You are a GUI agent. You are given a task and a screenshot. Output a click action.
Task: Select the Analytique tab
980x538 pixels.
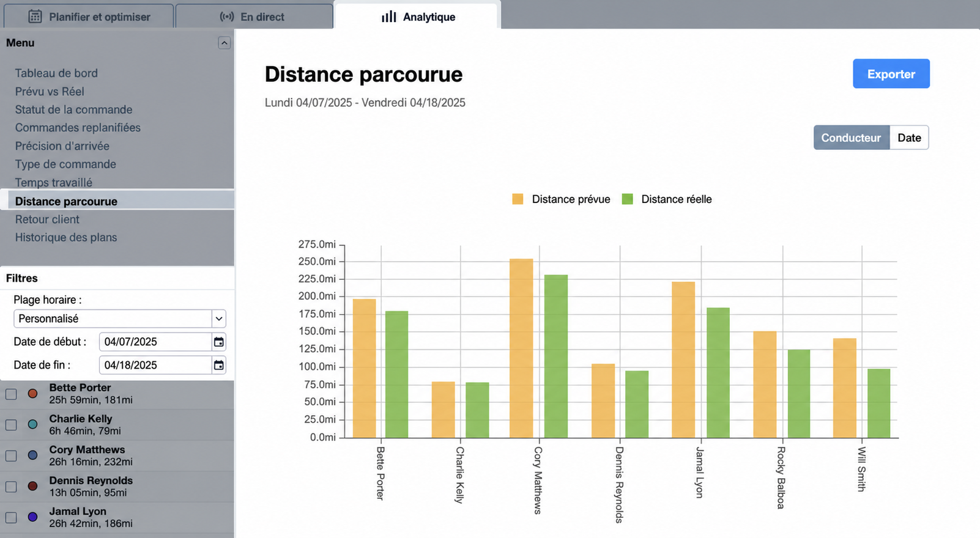[x=418, y=17]
